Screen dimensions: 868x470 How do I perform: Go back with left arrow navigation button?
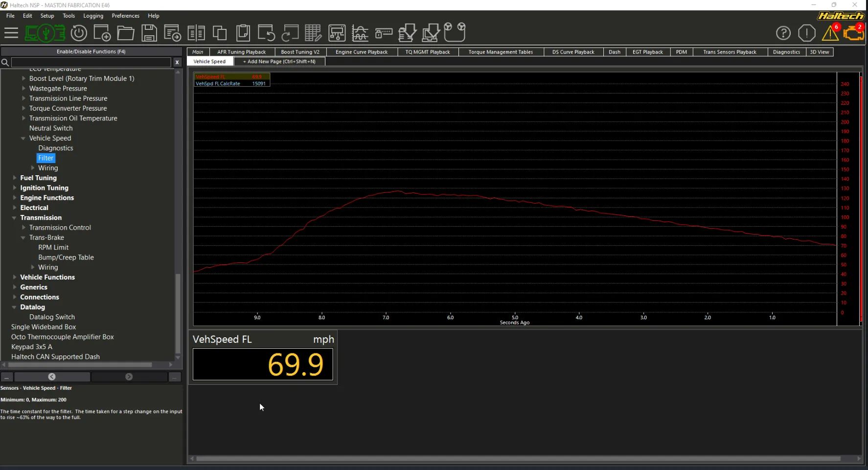(x=52, y=376)
